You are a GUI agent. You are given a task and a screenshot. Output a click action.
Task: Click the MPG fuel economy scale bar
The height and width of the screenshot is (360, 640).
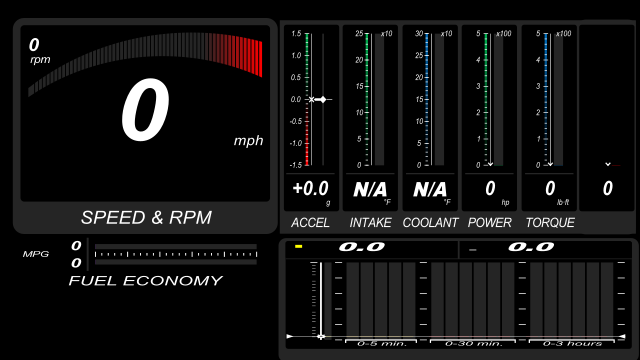[176, 254]
